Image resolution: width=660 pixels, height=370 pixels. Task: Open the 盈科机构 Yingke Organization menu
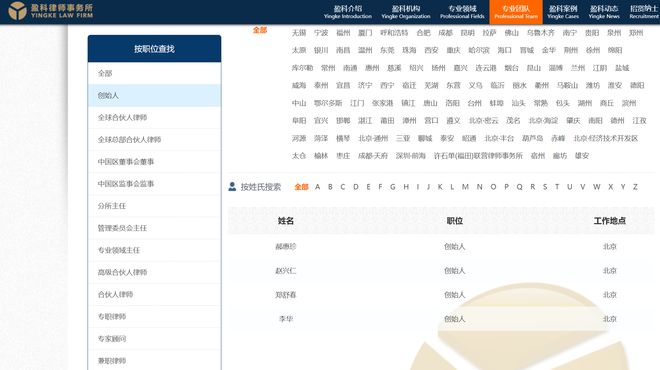pyautogui.click(x=406, y=12)
